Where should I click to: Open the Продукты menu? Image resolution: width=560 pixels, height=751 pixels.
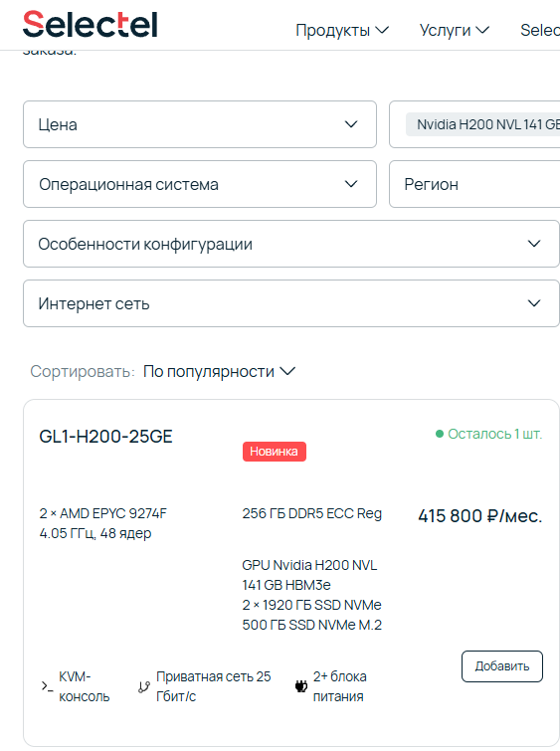(x=342, y=30)
